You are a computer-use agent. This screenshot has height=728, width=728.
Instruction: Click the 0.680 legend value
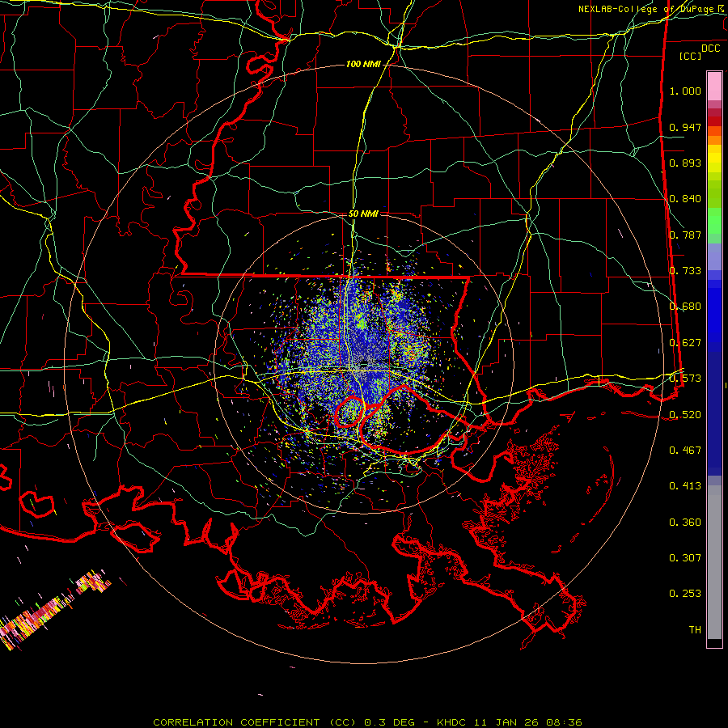pyautogui.click(x=685, y=307)
